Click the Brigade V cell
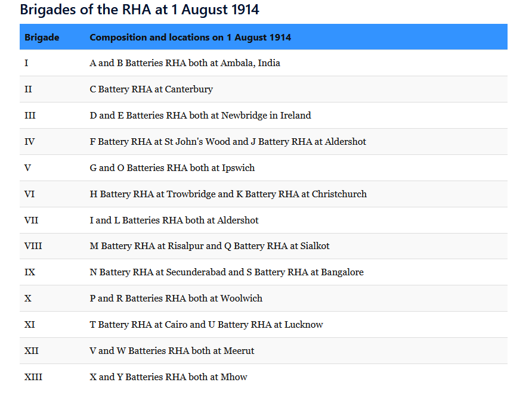Screen dimensions: 532x404 coord(27,168)
